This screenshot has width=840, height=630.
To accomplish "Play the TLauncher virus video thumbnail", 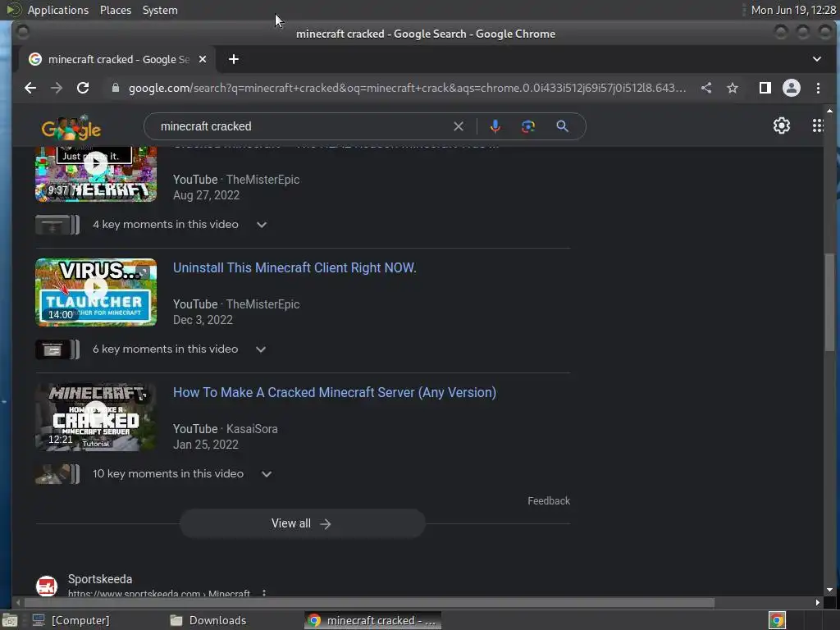I will pyautogui.click(x=96, y=292).
